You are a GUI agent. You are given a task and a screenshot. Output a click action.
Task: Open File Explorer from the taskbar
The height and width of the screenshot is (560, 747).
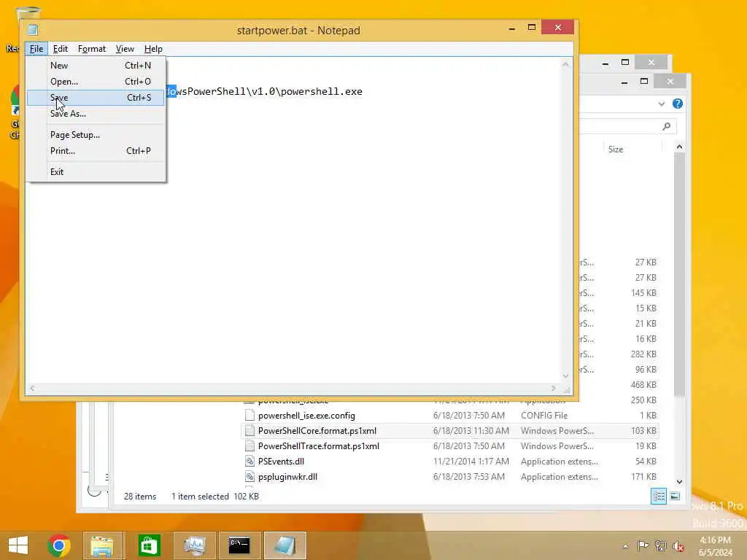pos(102,545)
